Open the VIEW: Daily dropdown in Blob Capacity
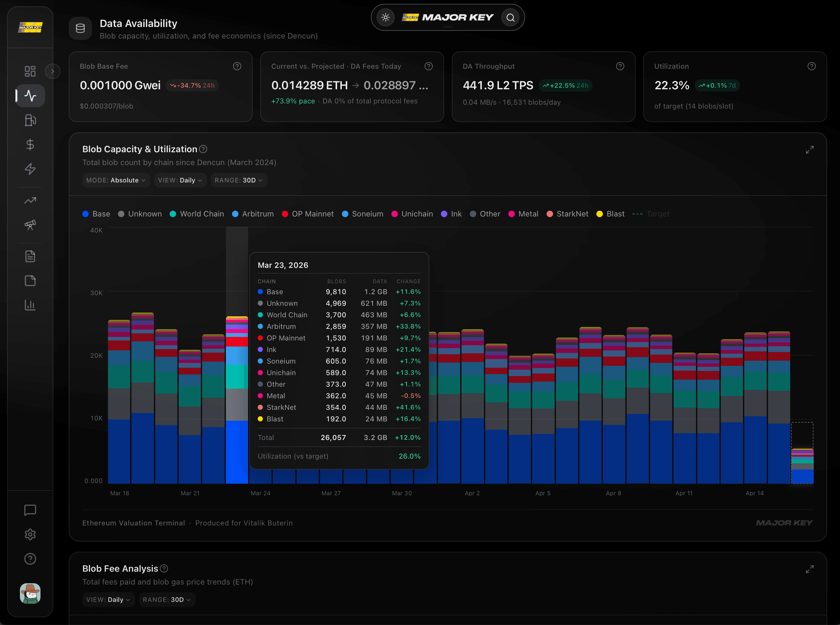 (180, 180)
